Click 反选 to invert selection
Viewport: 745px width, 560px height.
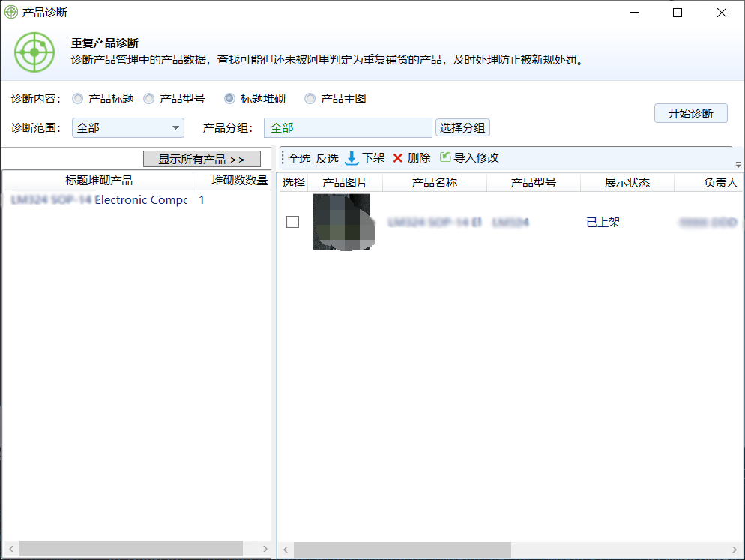click(x=327, y=158)
